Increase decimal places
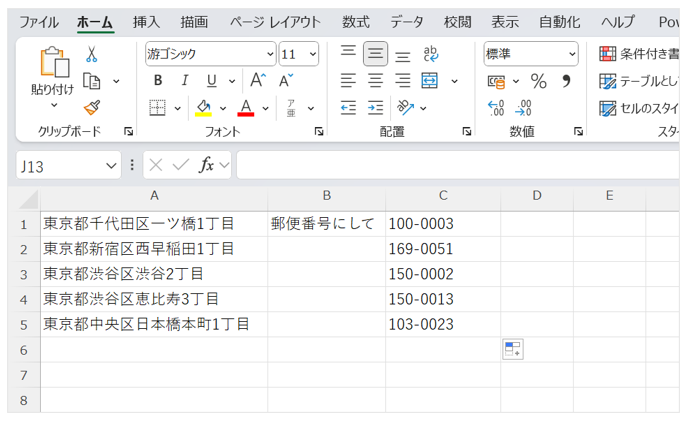 [x=496, y=108]
